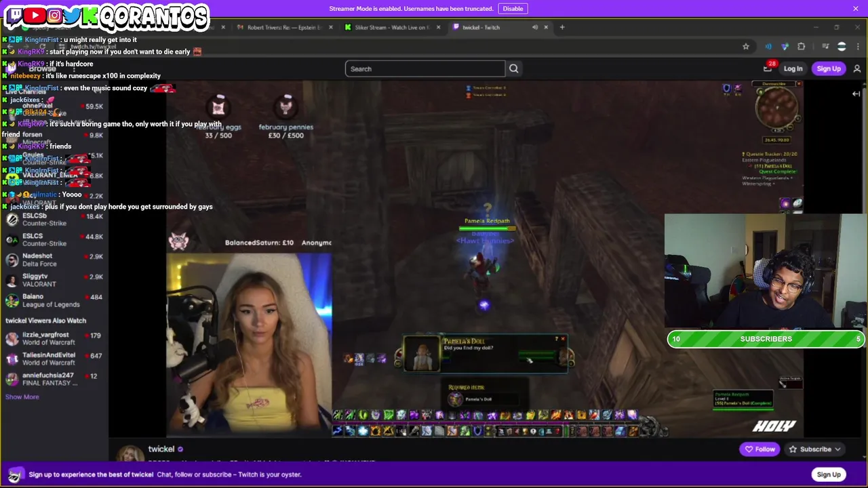The width and height of the screenshot is (868, 488).
Task: Open the twickel channel name
Action: click(x=161, y=449)
